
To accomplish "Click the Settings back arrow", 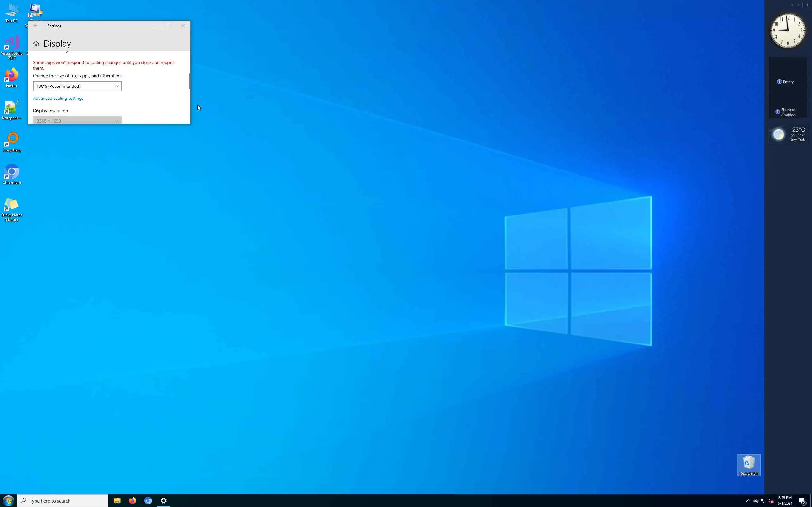I will pos(36,26).
